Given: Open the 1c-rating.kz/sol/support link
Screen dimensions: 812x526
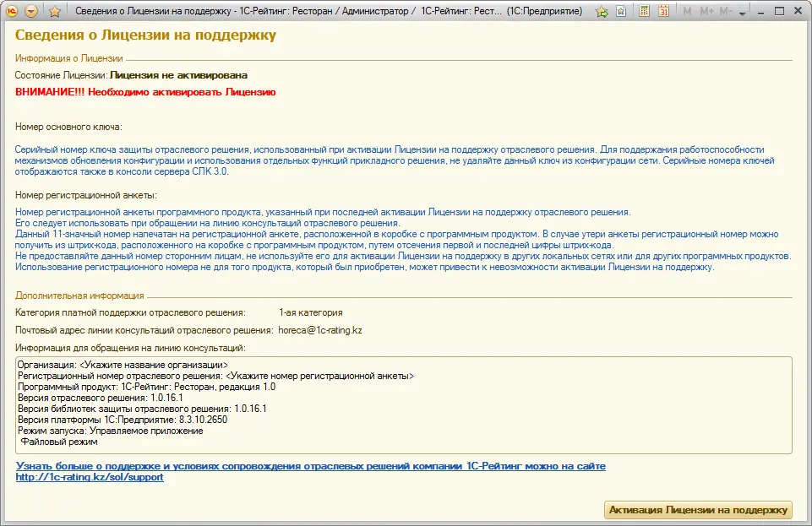Looking at the screenshot, I should (x=90, y=477).
